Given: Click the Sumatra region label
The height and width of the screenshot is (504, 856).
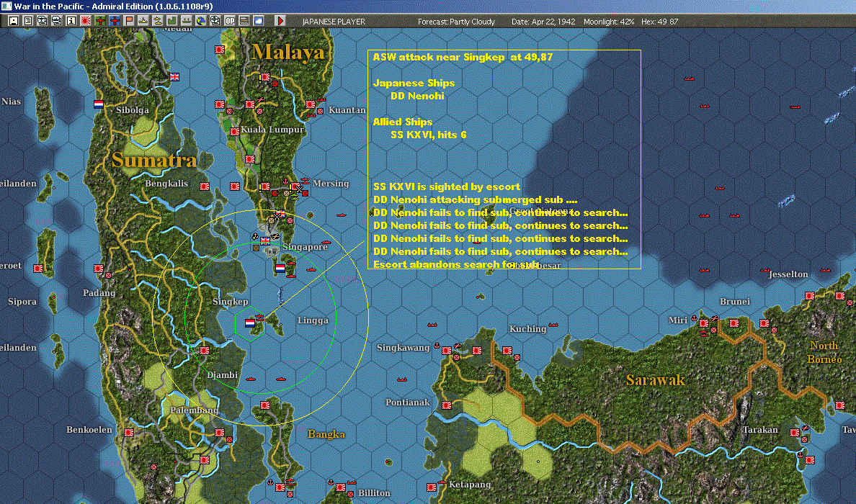Looking at the screenshot, I should coord(154,160).
